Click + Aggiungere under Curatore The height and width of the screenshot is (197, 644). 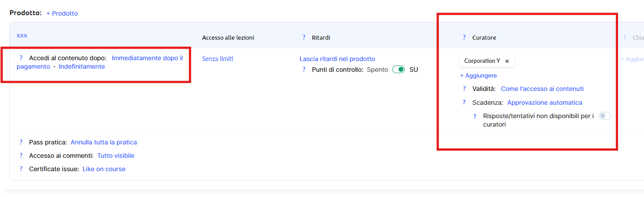(478, 76)
